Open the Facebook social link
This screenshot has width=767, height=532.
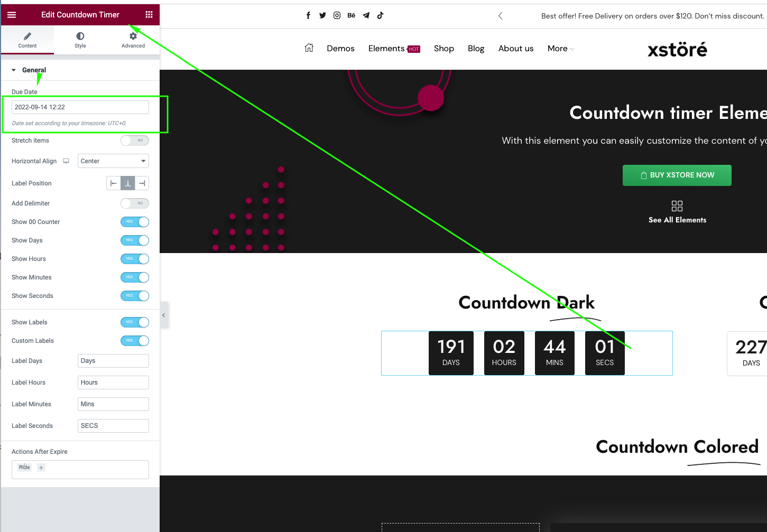click(x=308, y=15)
